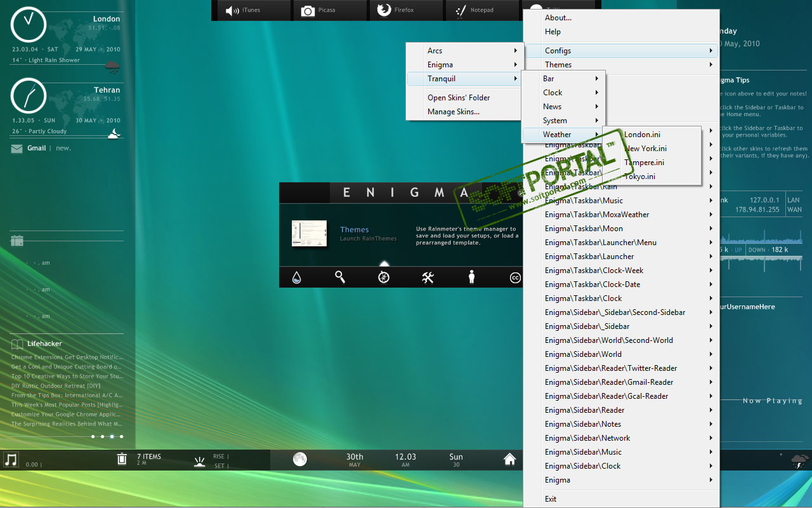The width and height of the screenshot is (812, 508).
Task: Open the Lifehacker feed title
Action: pos(44,344)
